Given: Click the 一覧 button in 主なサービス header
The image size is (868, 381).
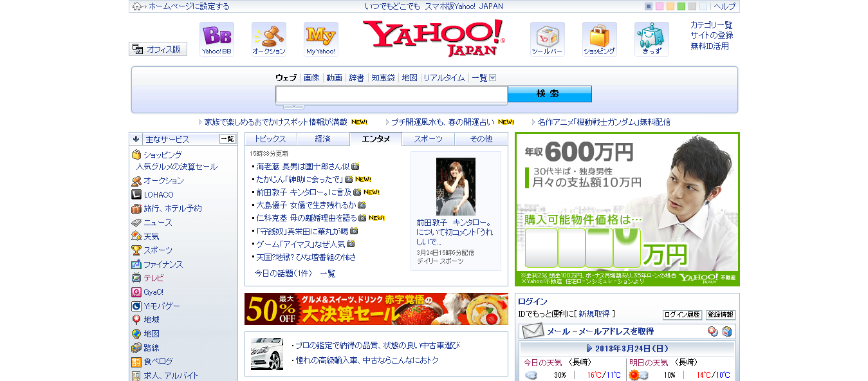Looking at the screenshot, I should click(x=228, y=139).
